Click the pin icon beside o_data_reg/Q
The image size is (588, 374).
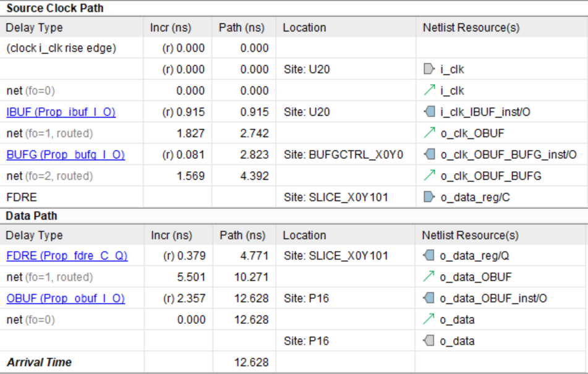coord(429,256)
